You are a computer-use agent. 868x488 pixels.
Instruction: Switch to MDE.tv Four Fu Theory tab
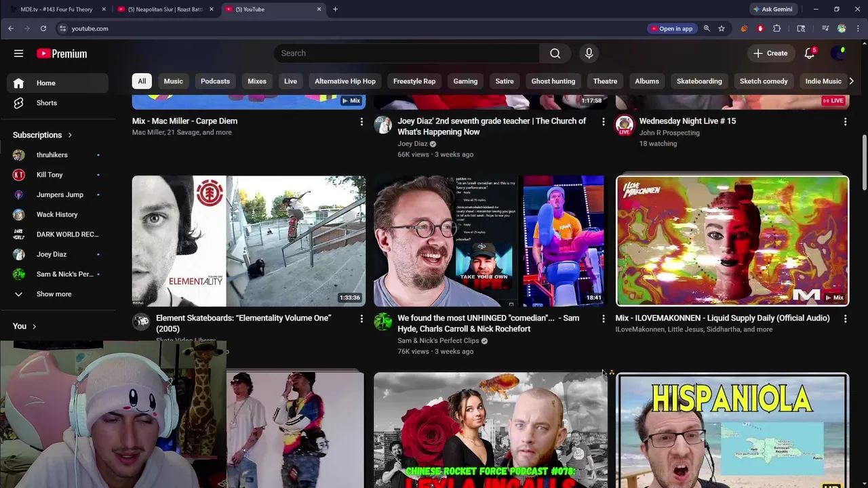click(56, 9)
